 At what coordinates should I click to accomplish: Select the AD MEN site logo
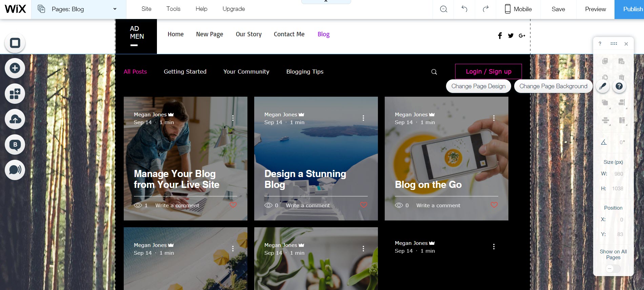click(x=136, y=36)
